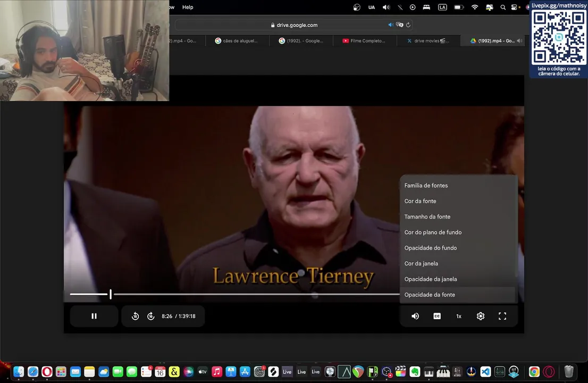Image resolution: width=588 pixels, height=383 pixels.
Task: Launch Final Cut Pro from the dock
Action: (400, 372)
